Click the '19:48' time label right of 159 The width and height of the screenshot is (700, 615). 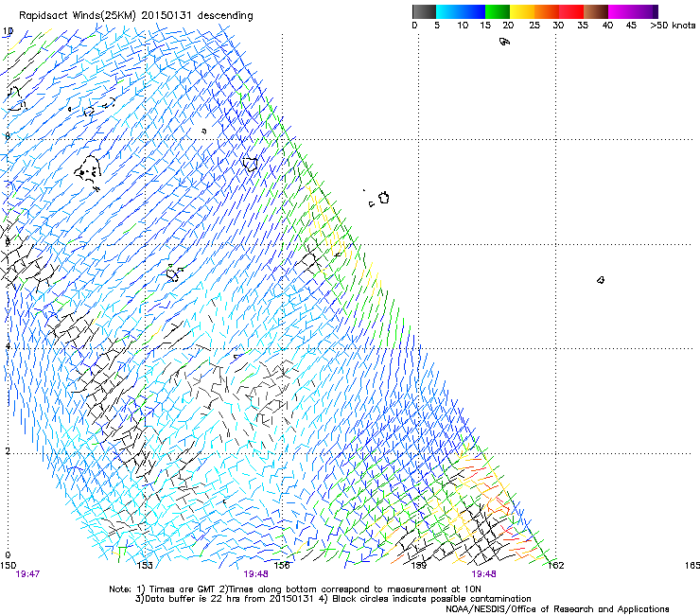(484, 574)
